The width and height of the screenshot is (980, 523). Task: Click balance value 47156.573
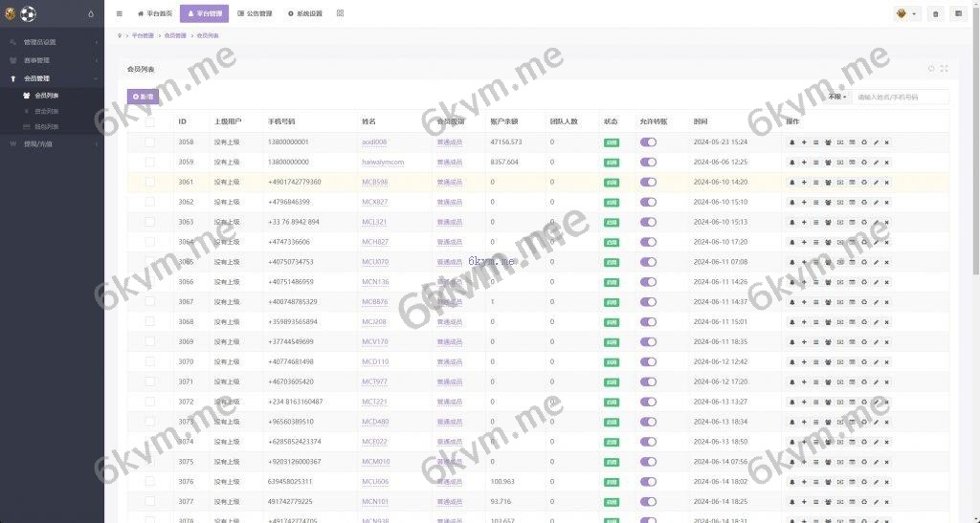(506, 142)
